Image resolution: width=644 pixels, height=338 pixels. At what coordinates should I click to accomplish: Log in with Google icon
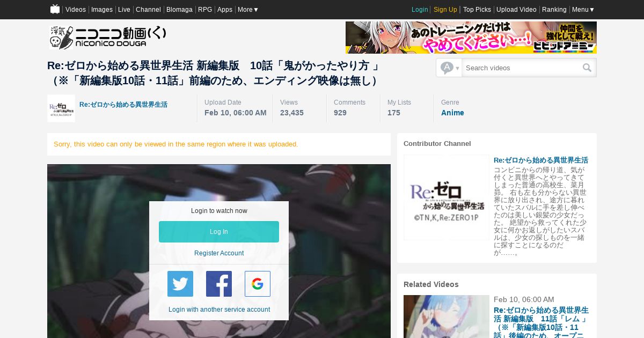click(x=258, y=284)
